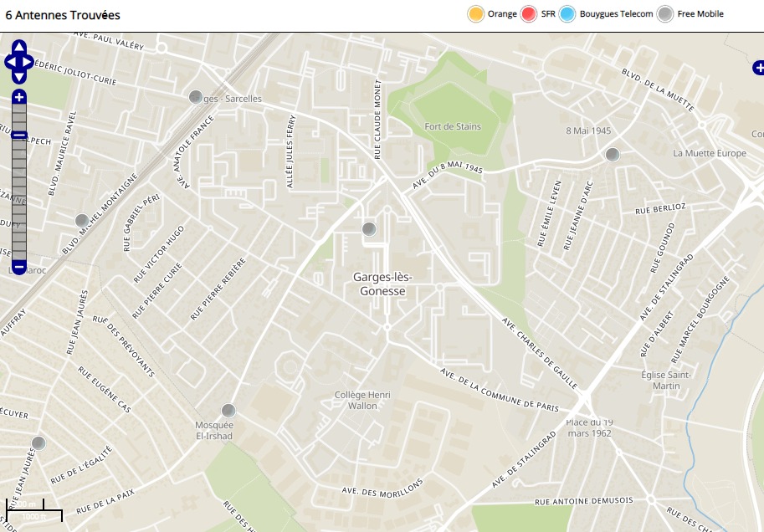Click the pan down arrow
The height and width of the screenshot is (532, 764).
pyautogui.click(x=19, y=76)
